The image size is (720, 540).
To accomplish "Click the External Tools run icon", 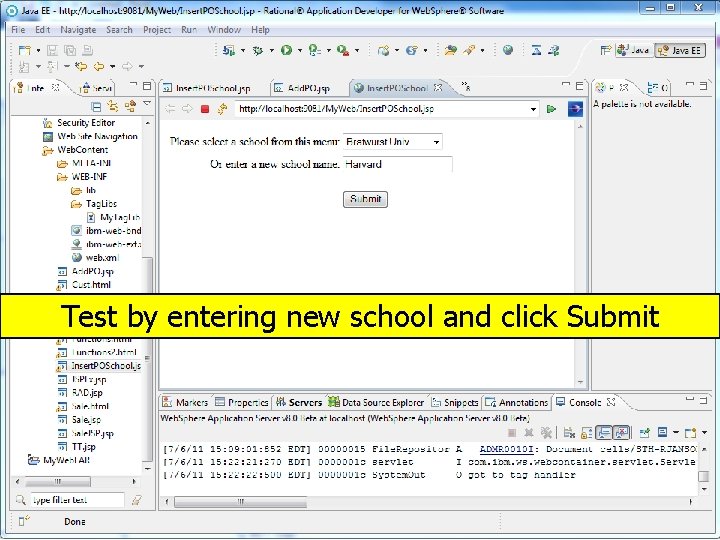I will click(x=343, y=51).
